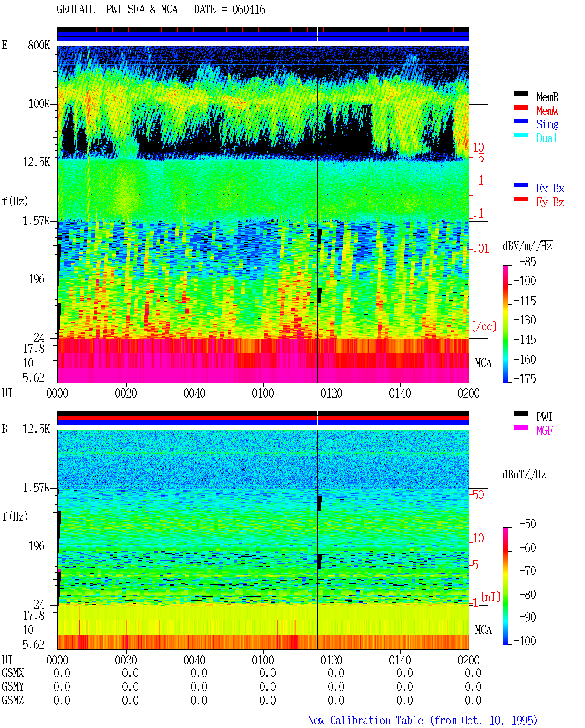
Task: Click the vertical time marker line in E spectrogram
Action: pos(318,214)
